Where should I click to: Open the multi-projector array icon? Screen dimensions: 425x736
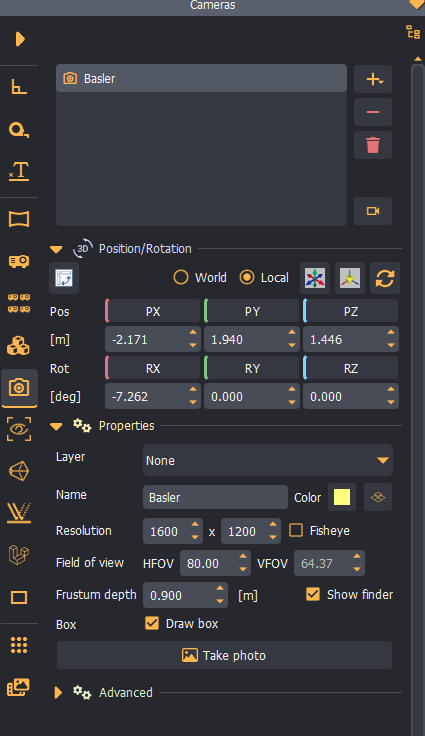(x=19, y=303)
